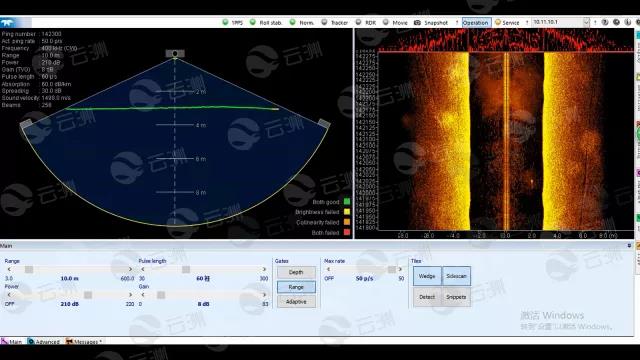Toggle the Snippets tile
Image resolution: width=640 pixels, height=360 pixels.
coord(456,297)
